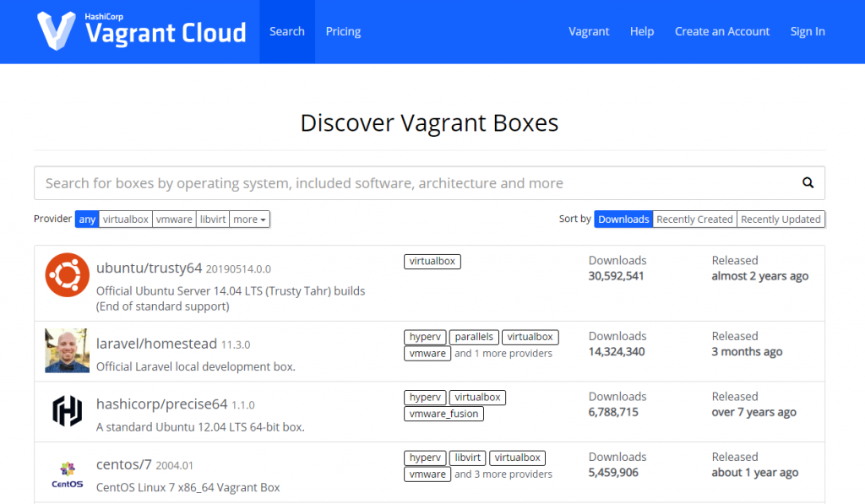Click "over 7 years ago" release text

click(x=753, y=413)
